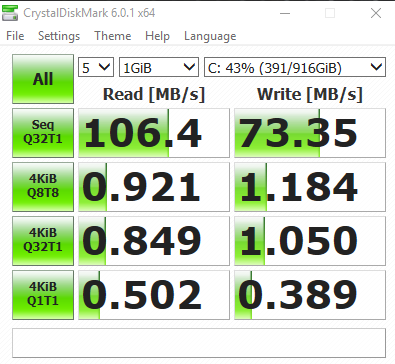Run all benchmarks with the All button
The image size is (395, 364).
43,79
